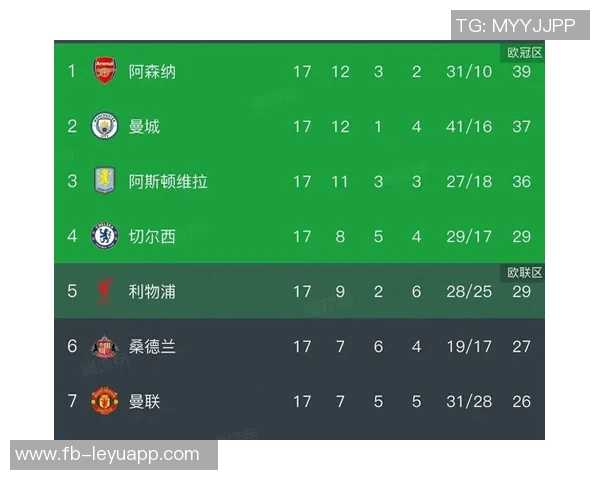Screen dimensions: 600x480
Task: Click the Arsenal club crest
Action: click(105, 71)
